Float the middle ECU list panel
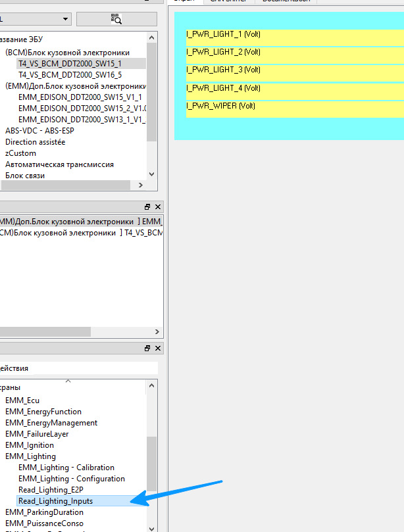 (147, 206)
